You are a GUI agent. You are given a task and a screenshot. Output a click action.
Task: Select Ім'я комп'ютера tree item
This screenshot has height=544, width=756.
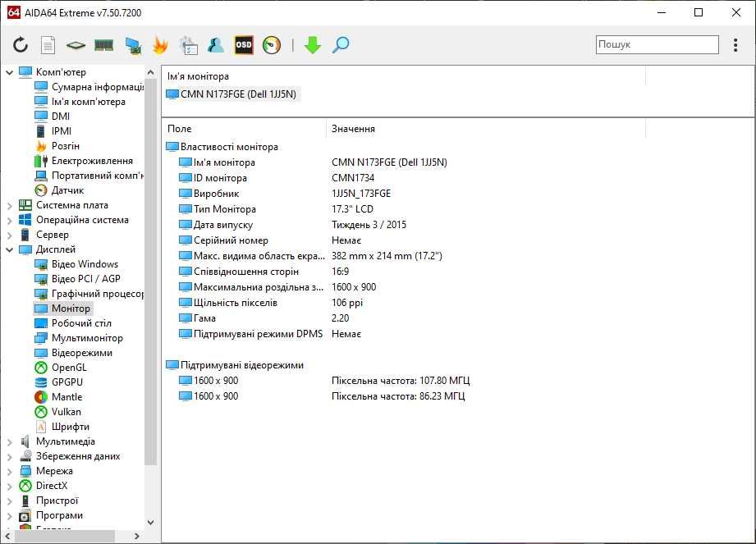[x=80, y=102]
